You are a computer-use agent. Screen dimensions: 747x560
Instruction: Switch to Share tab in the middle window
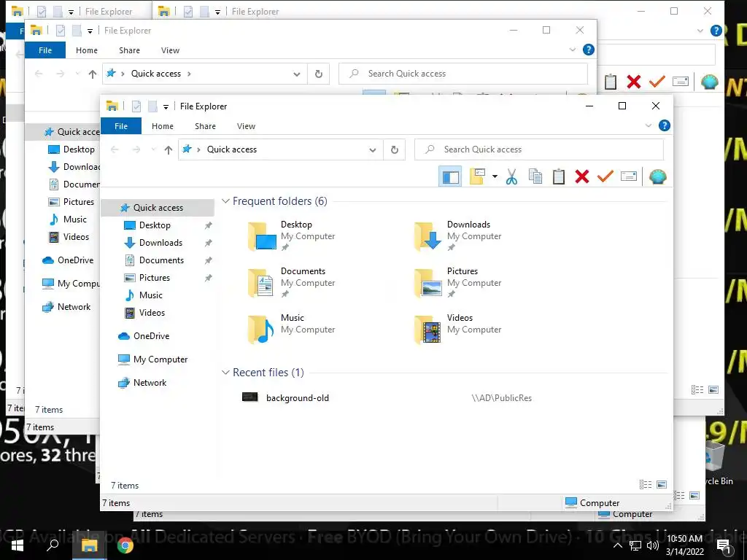130,50
